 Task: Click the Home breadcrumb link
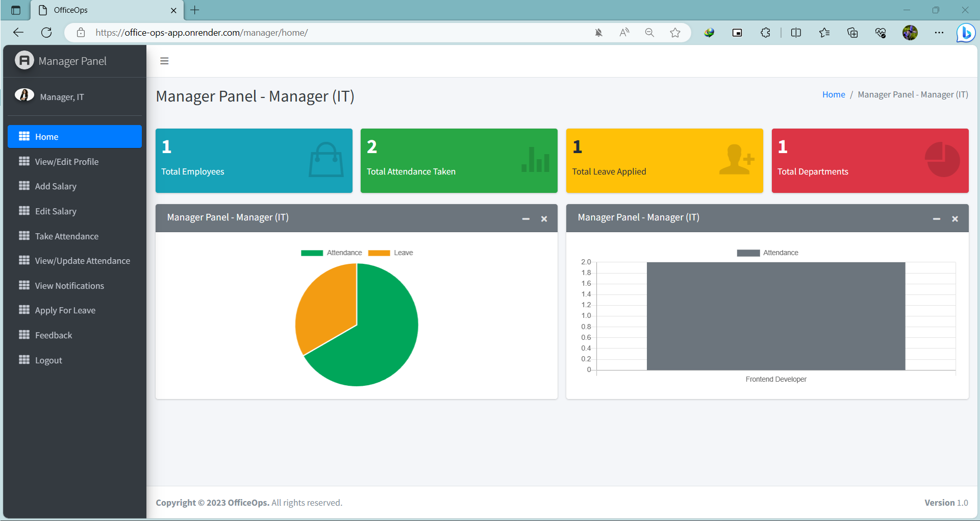pos(834,94)
